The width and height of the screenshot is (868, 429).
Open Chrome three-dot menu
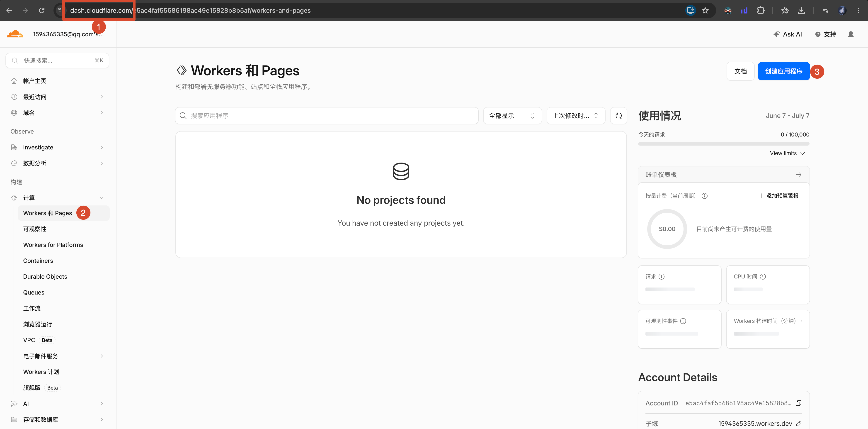pos(858,10)
